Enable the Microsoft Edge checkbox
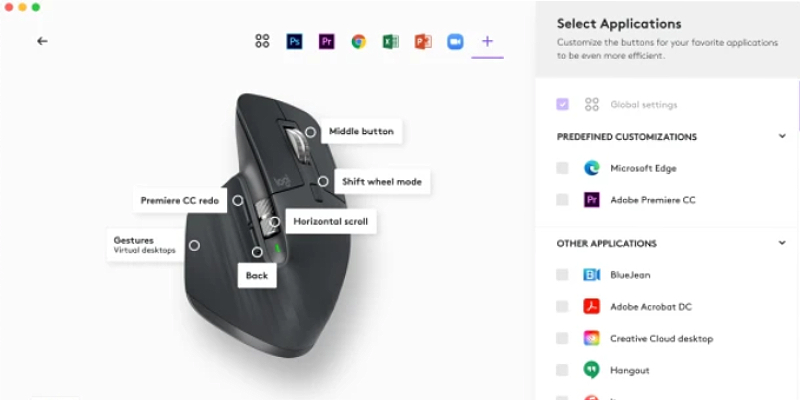The image size is (800, 400). click(x=562, y=168)
